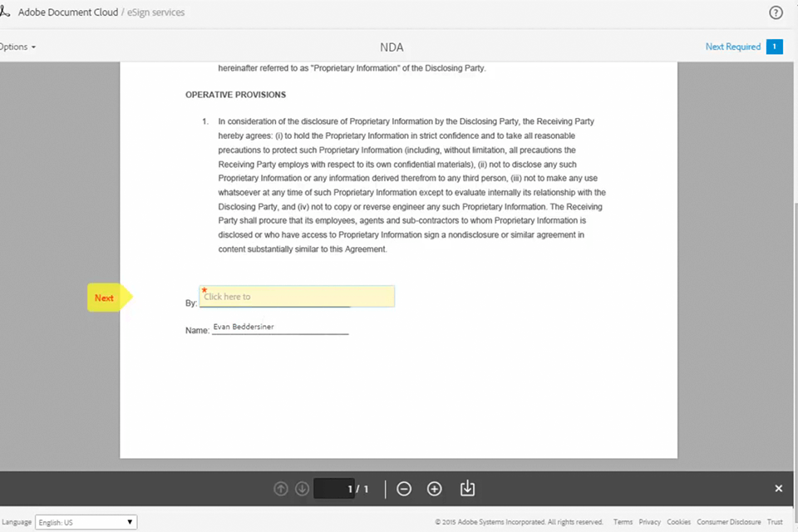The height and width of the screenshot is (532, 798).
Task: Click the copyright 2015 Adobe Systems text
Action: (519, 522)
